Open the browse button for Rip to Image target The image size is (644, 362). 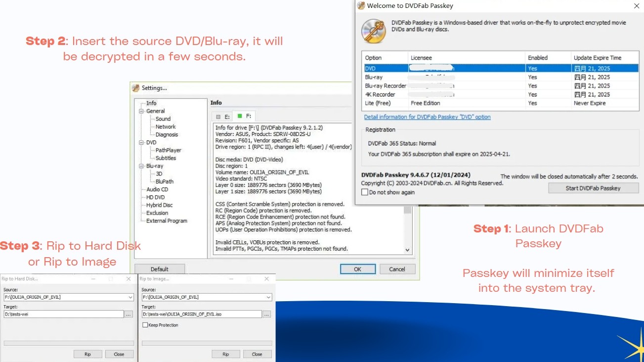(x=267, y=314)
